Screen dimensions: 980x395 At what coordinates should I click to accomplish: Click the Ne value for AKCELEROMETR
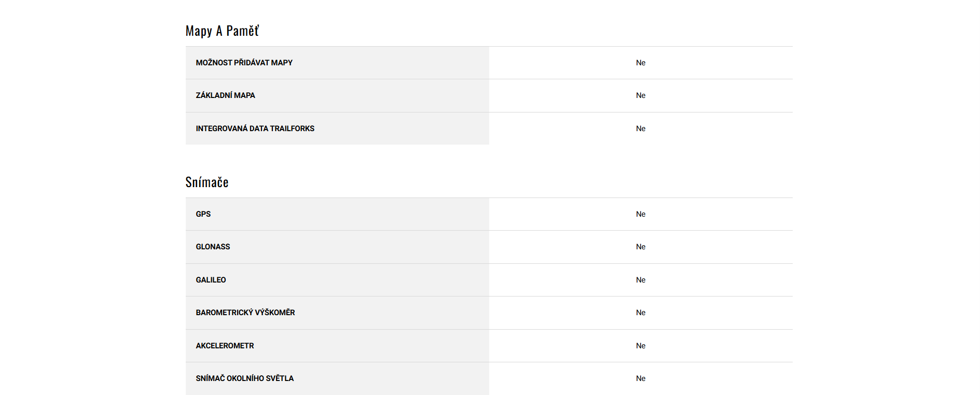(x=641, y=346)
